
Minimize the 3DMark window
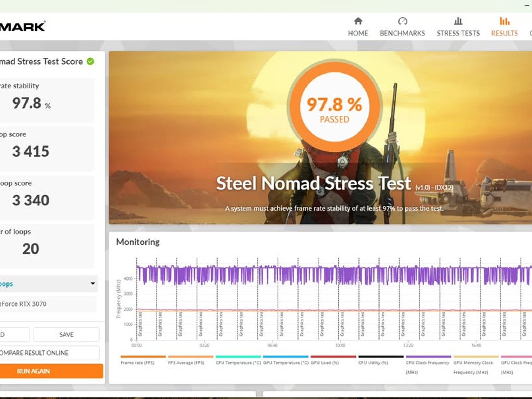click(527, 6)
